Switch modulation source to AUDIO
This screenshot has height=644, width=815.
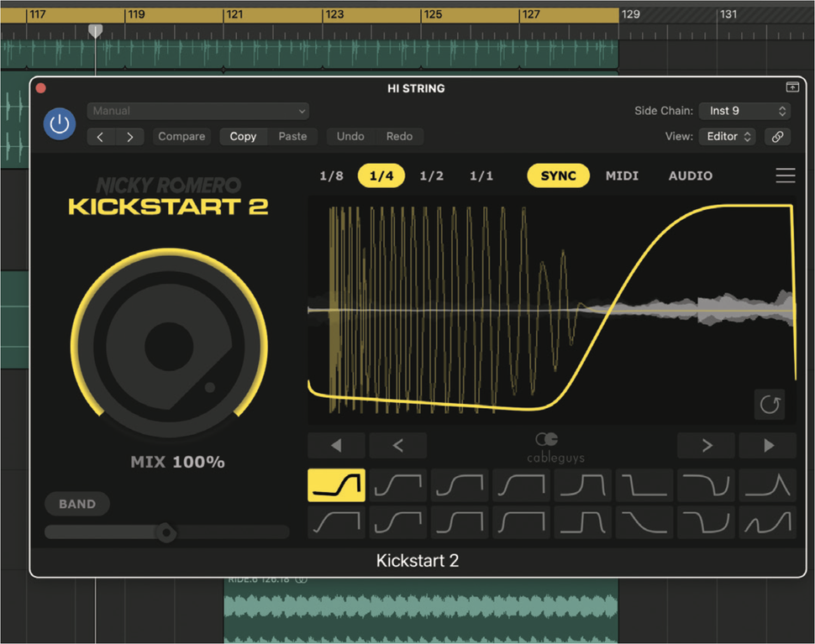click(690, 175)
